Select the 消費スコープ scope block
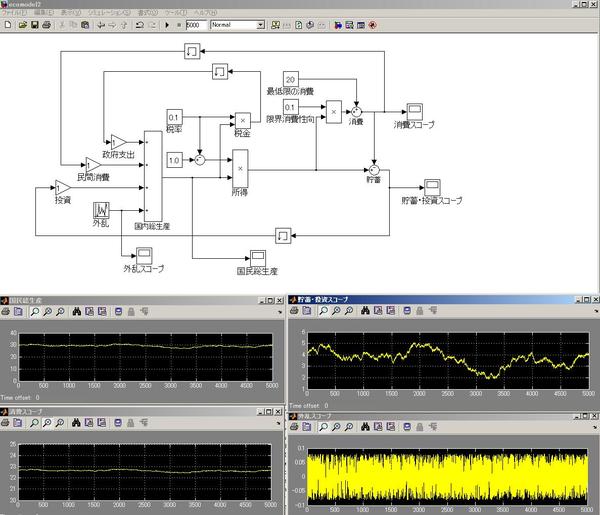Viewport: 600px width, 515px height. [x=415, y=110]
